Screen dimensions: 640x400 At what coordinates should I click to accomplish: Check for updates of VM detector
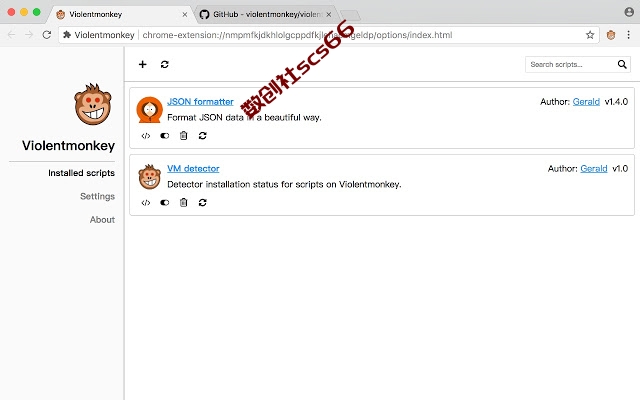202,203
